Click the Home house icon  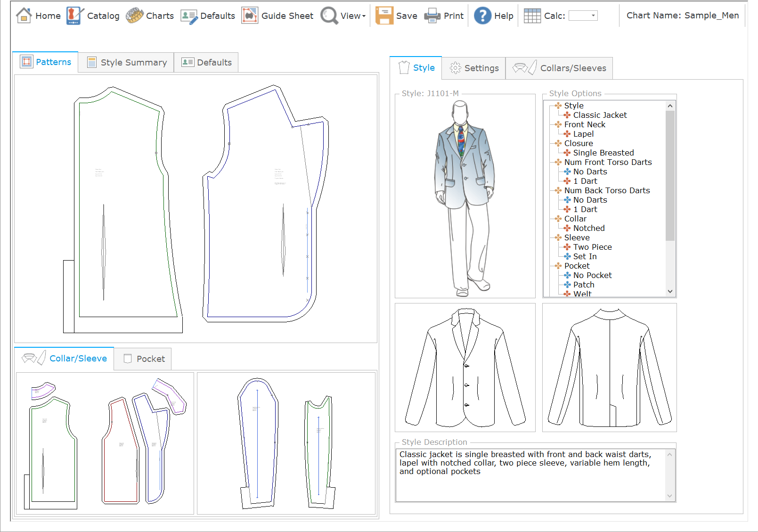pos(24,16)
